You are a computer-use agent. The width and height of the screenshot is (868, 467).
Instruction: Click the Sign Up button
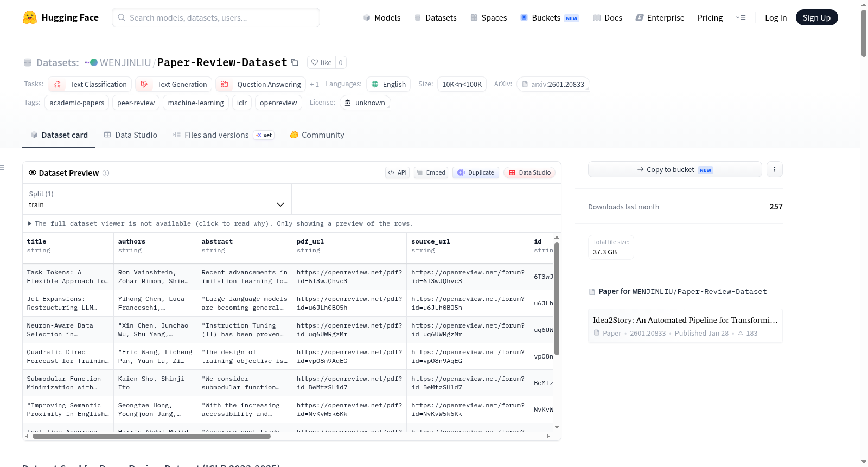tap(816, 17)
